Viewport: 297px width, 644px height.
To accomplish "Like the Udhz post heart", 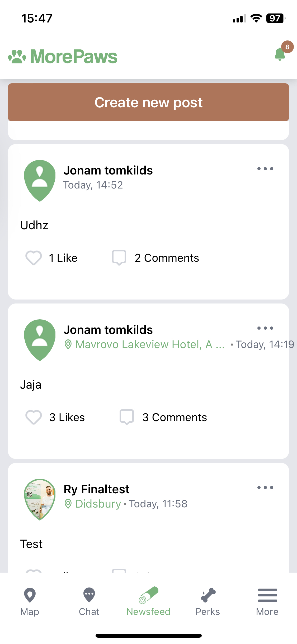I will coord(34,257).
